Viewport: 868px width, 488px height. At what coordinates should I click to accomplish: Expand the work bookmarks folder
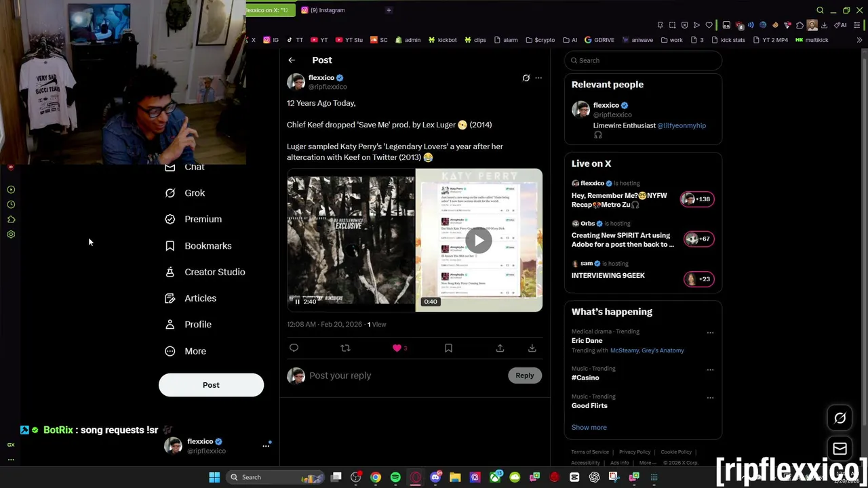[x=671, y=40]
